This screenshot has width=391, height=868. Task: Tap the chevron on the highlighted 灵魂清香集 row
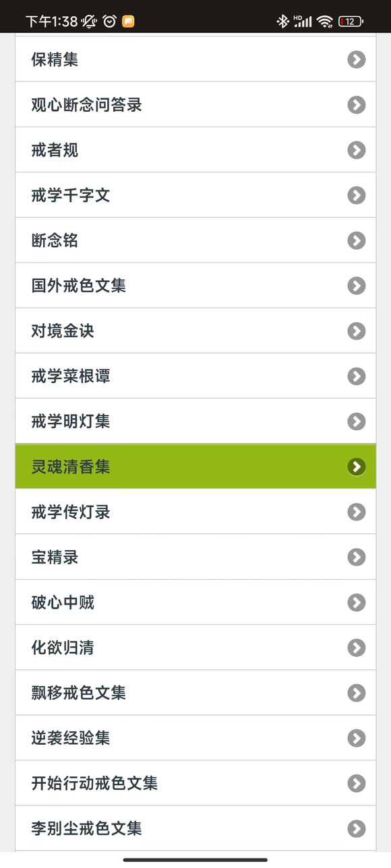pos(357,466)
